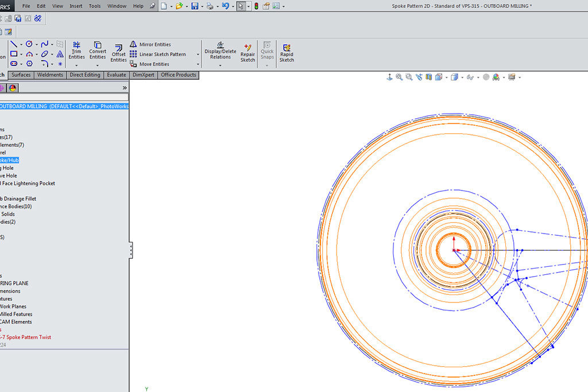Click the sketch origin point

pyautogui.click(x=454, y=250)
